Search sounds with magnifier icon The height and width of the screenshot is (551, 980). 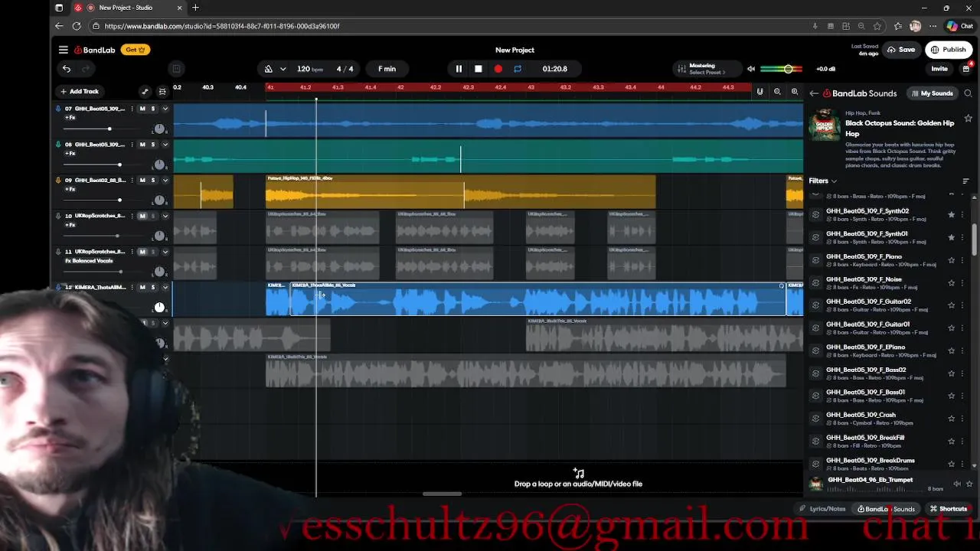click(968, 93)
